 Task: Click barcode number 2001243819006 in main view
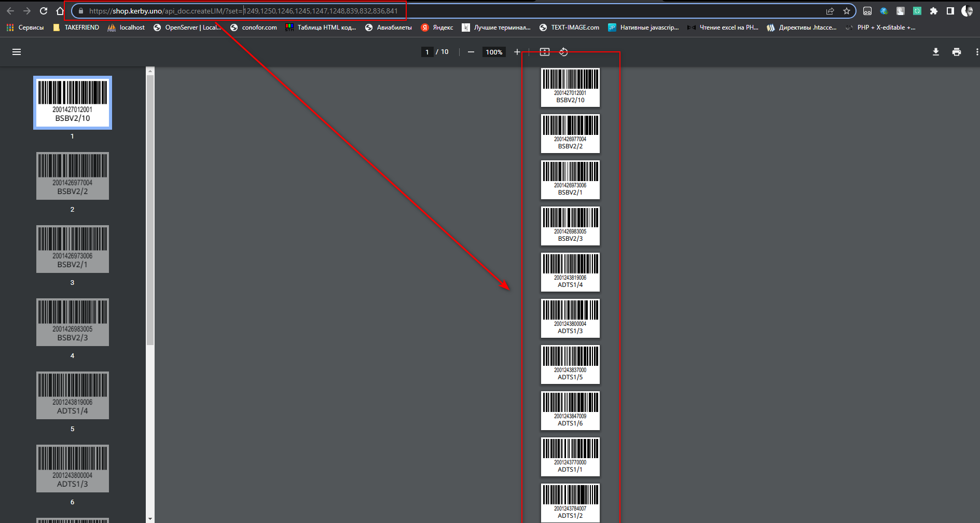tap(570, 278)
